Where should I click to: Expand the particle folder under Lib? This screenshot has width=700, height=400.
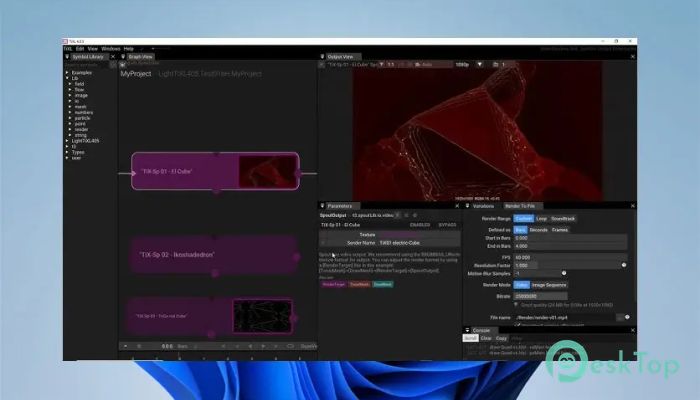(x=70, y=118)
